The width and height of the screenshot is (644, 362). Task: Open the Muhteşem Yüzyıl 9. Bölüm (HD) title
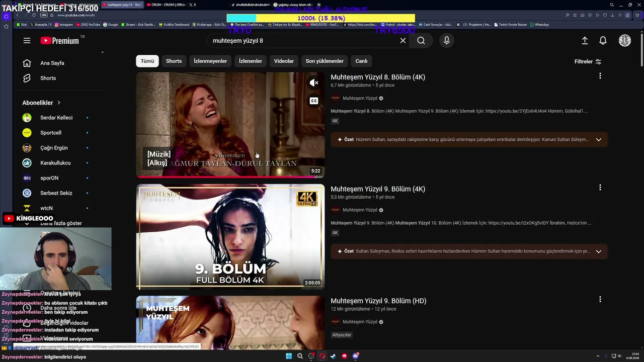click(378, 301)
